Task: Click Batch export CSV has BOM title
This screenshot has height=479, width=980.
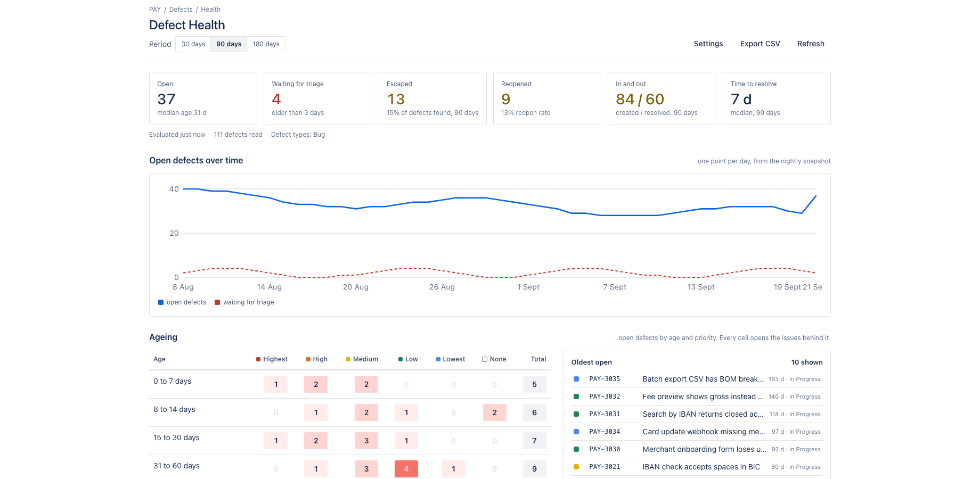Action: tap(703, 379)
